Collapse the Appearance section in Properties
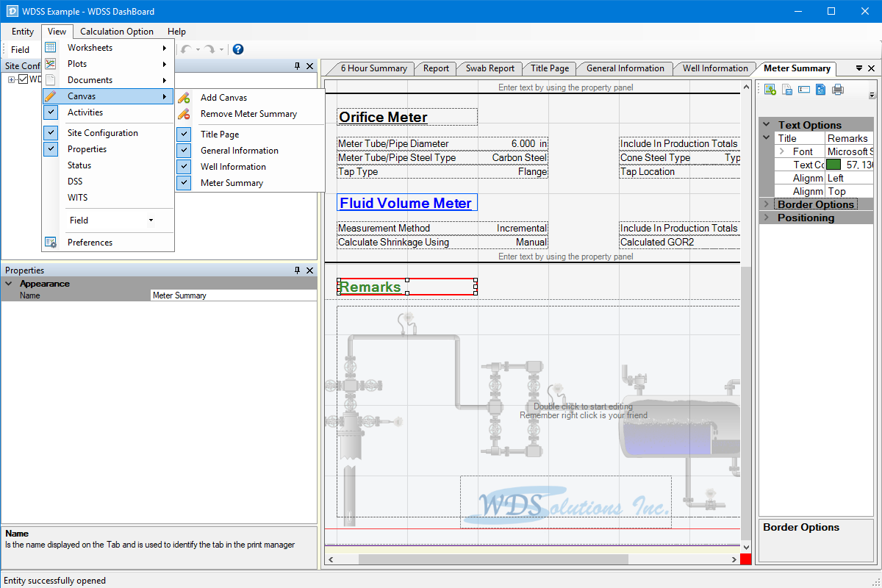 9,283
